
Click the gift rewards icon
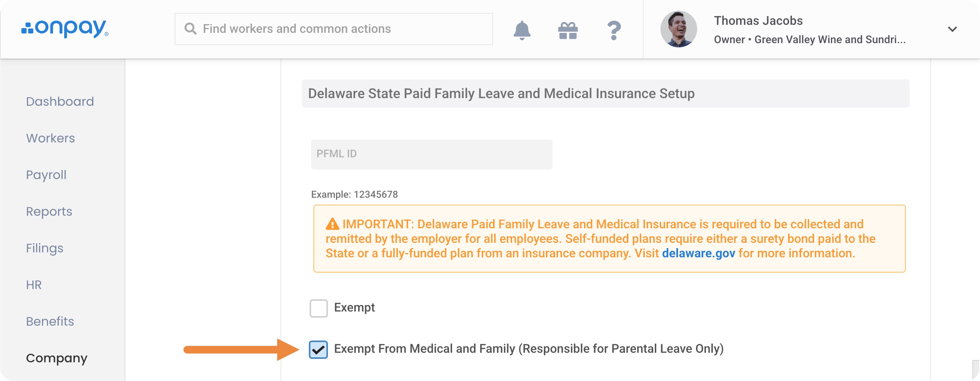click(568, 30)
